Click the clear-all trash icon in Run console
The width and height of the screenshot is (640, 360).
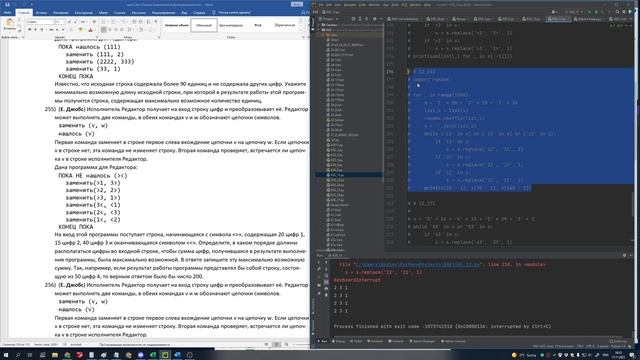pos(326,295)
